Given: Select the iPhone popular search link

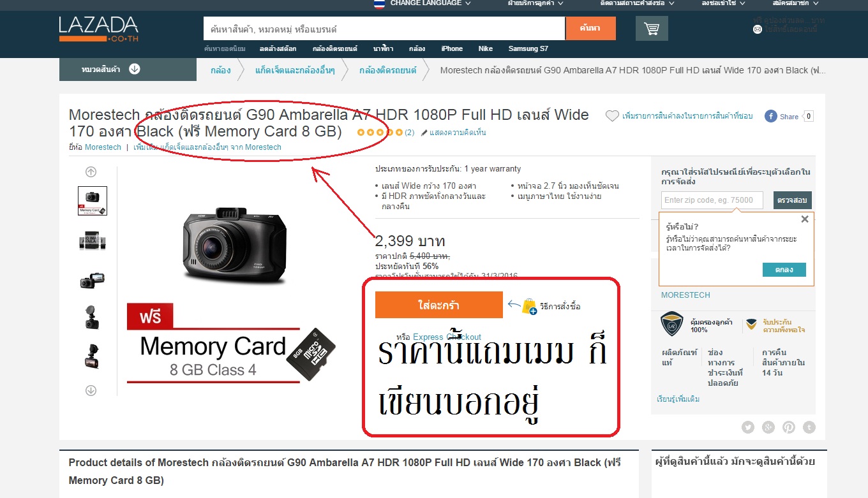Looking at the screenshot, I should click(452, 48).
